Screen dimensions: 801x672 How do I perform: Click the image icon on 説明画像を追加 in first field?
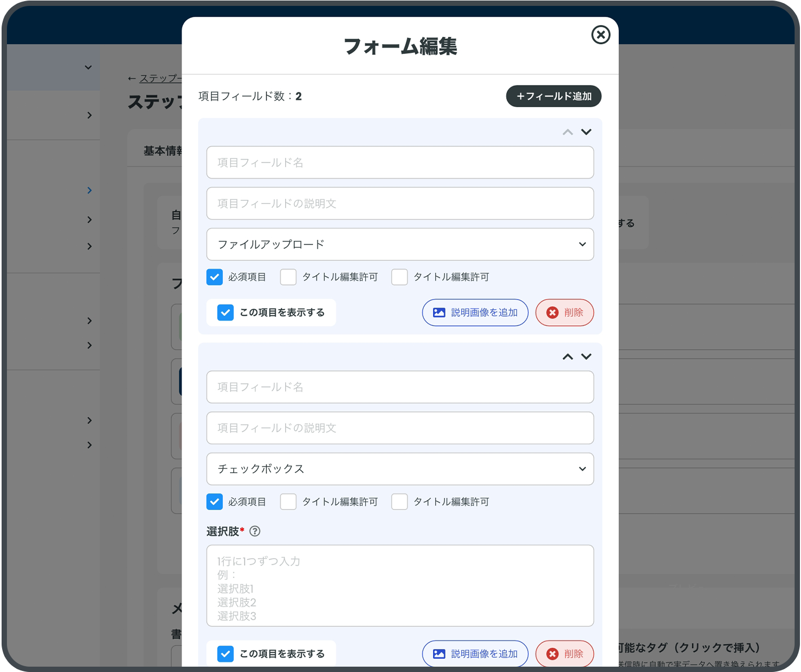(439, 312)
